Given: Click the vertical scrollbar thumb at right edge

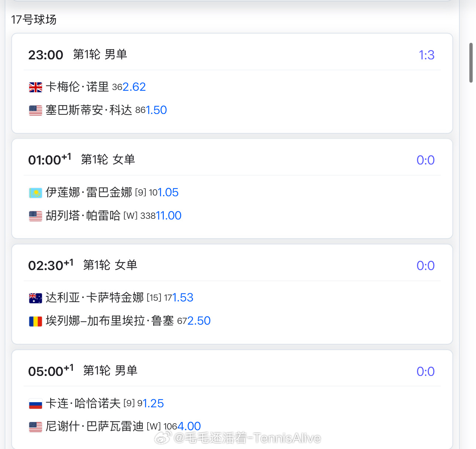Looking at the screenshot, I should tap(471, 63).
